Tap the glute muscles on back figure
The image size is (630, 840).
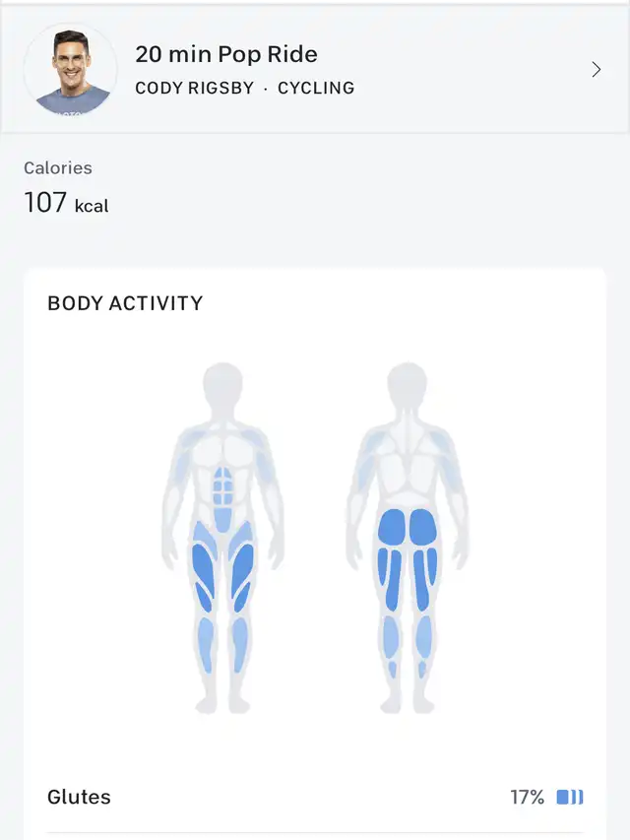(x=408, y=526)
